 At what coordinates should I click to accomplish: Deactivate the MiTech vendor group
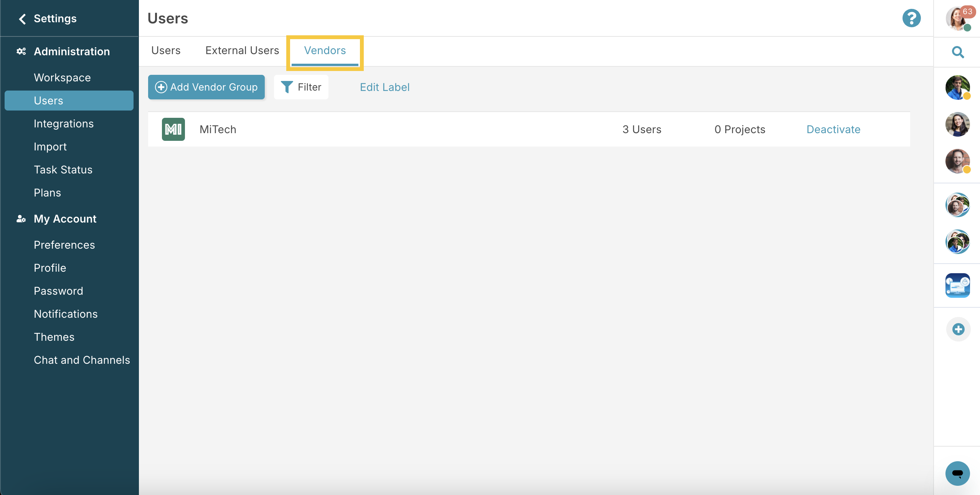point(833,129)
